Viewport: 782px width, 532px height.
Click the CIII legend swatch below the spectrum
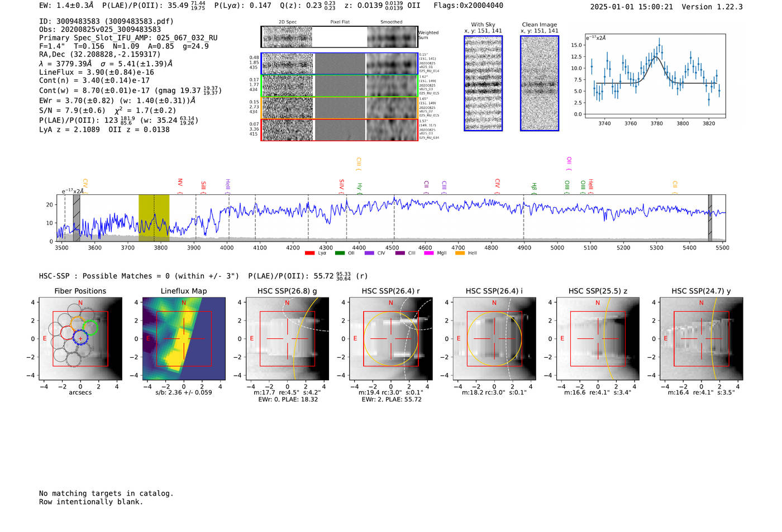[x=399, y=253]
